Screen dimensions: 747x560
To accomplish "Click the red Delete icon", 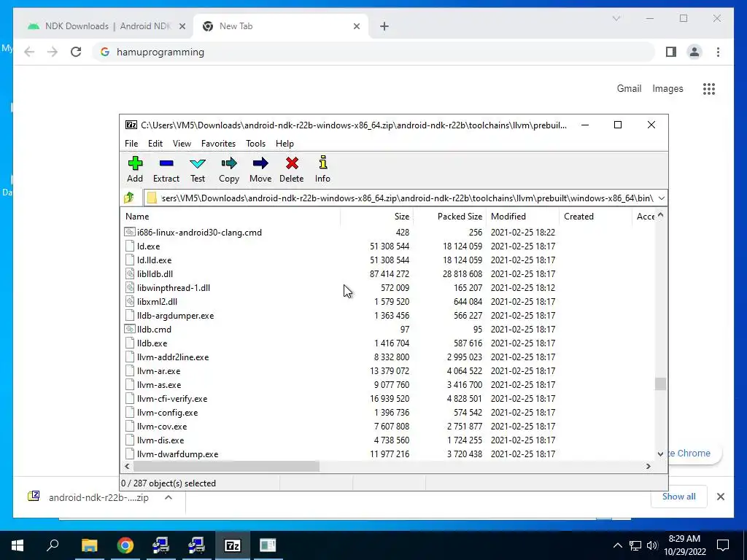I will pos(292,163).
